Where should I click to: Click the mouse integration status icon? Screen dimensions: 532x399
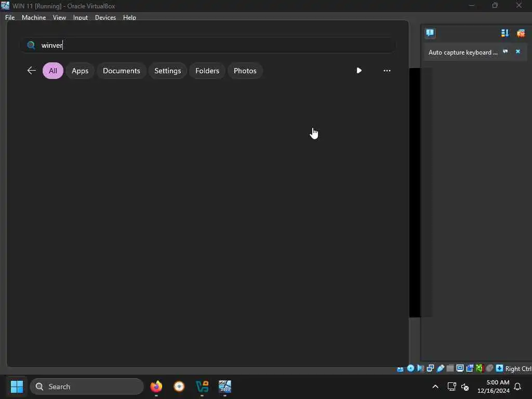(489, 368)
